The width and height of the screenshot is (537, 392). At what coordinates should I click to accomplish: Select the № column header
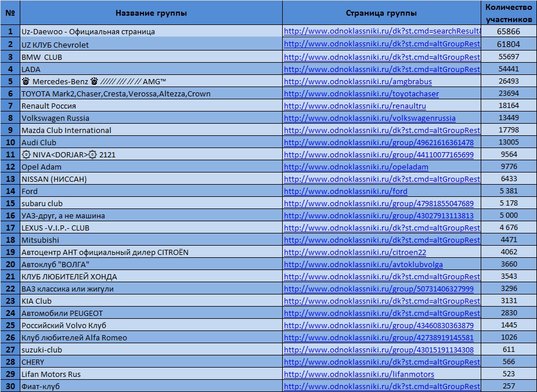[10, 13]
